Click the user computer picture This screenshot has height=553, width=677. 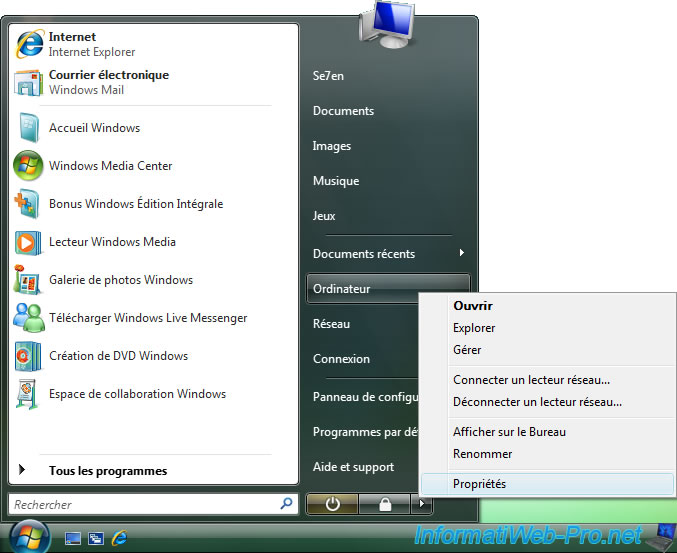387,24
